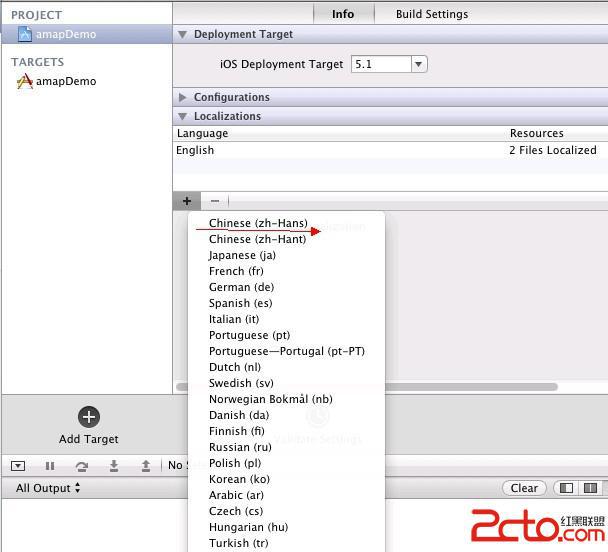This screenshot has width=608, height=552.
Task: Click the remove localization minus button
Action: (x=215, y=201)
